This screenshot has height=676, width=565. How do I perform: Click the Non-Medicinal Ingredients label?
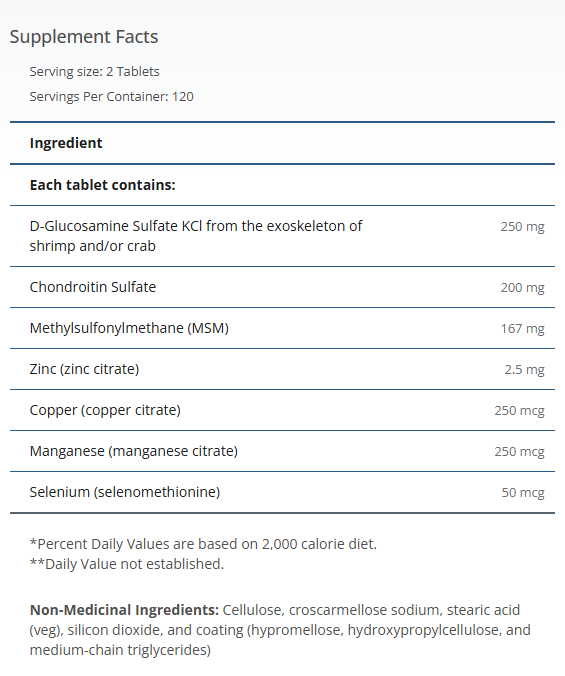[x=124, y=610]
